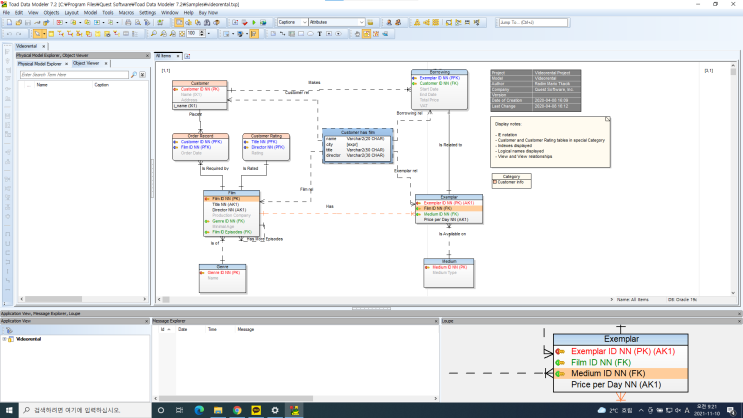Click the Open file folder icon

tap(17, 21)
